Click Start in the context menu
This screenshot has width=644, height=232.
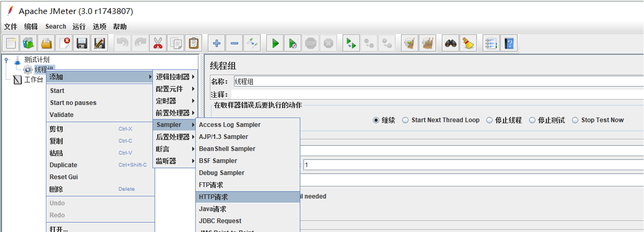coord(100,91)
